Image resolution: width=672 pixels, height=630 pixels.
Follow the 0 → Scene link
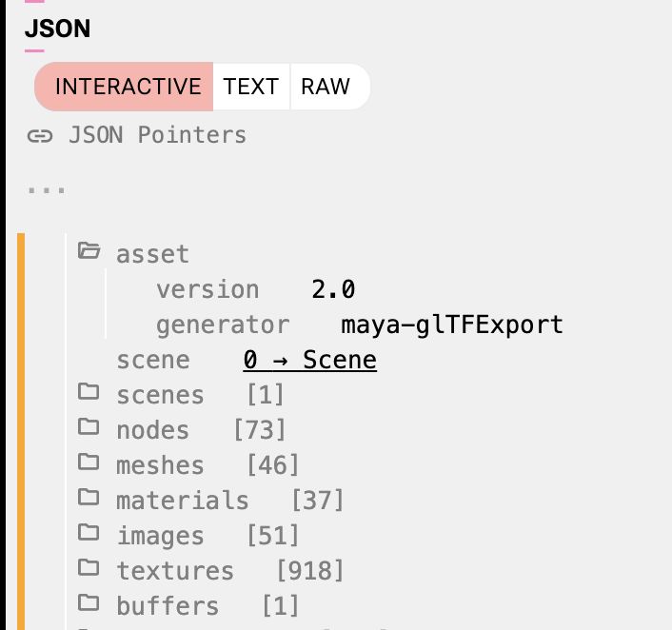pyautogui.click(x=310, y=360)
